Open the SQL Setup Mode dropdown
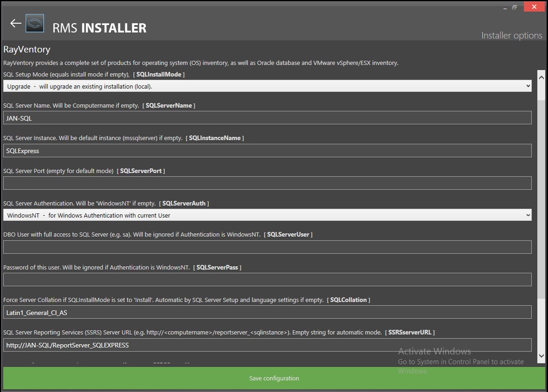Screen dimensions: 548x392 (267, 86)
